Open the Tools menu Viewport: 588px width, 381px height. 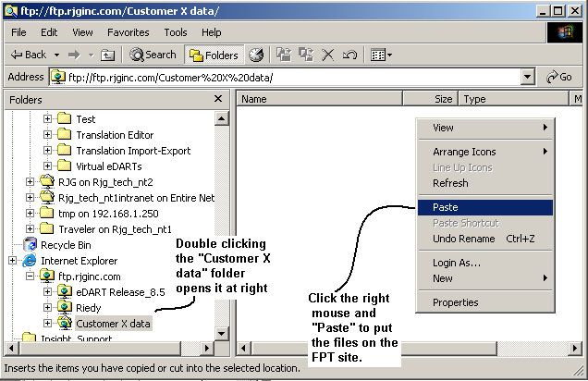tap(176, 32)
